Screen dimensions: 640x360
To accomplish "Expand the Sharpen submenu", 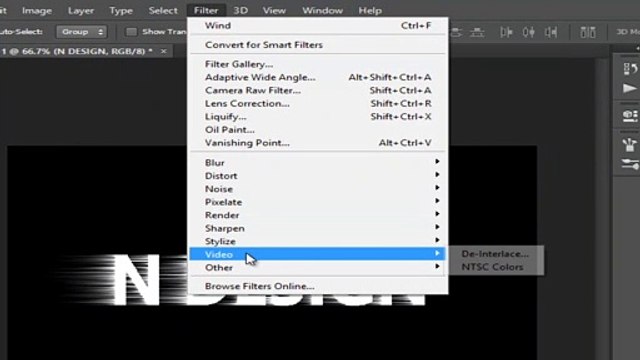I will coord(318,228).
